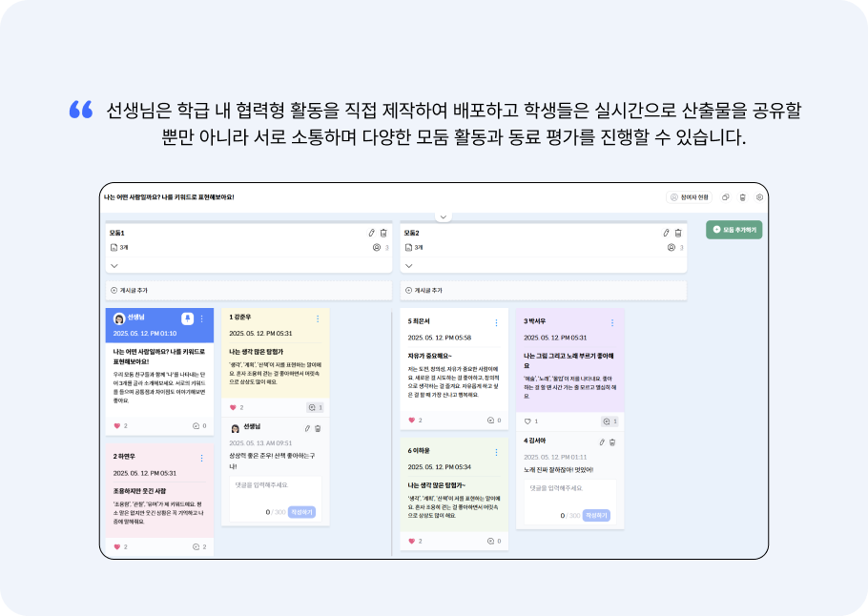Open the three-dot menu on 김준우's card

click(x=318, y=318)
